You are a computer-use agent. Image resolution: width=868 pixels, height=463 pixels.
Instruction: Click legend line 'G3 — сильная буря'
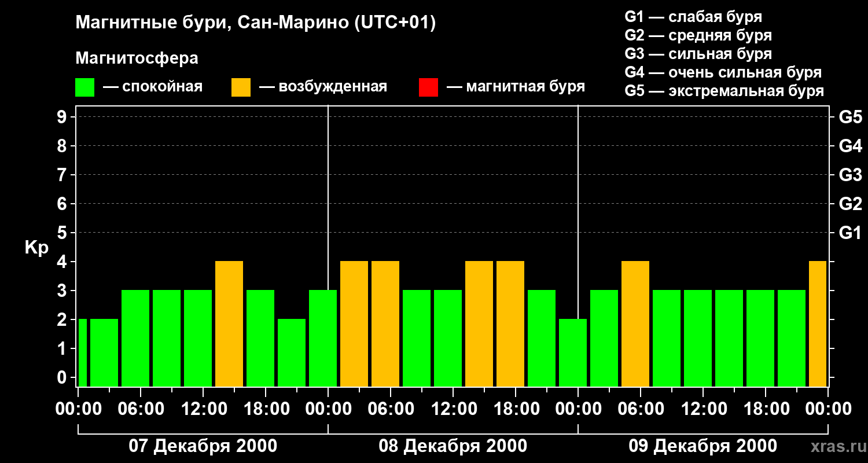tap(698, 54)
